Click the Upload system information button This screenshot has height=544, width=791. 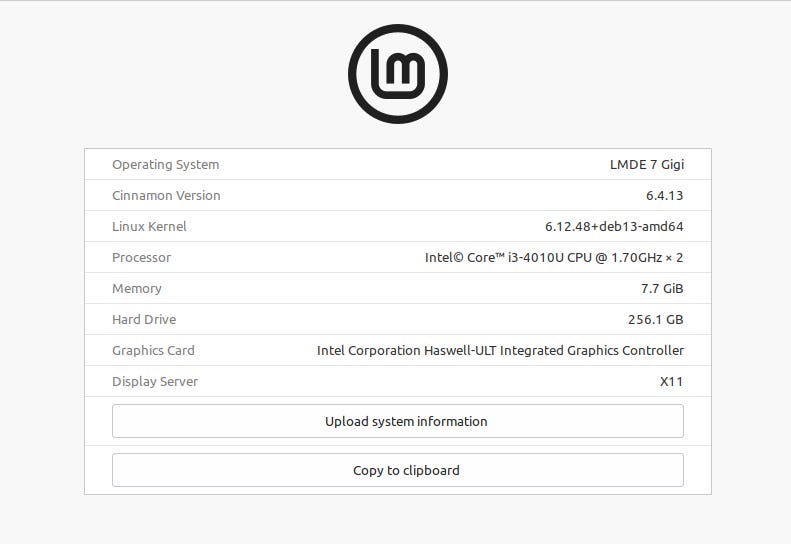point(398,421)
